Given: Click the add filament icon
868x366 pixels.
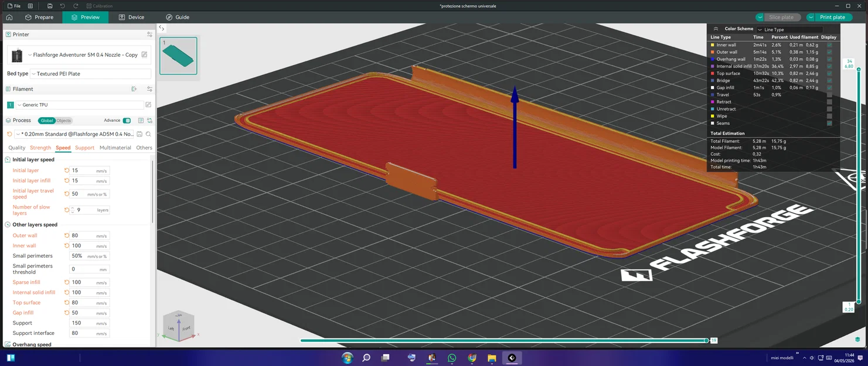Looking at the screenshot, I should pyautogui.click(x=134, y=89).
